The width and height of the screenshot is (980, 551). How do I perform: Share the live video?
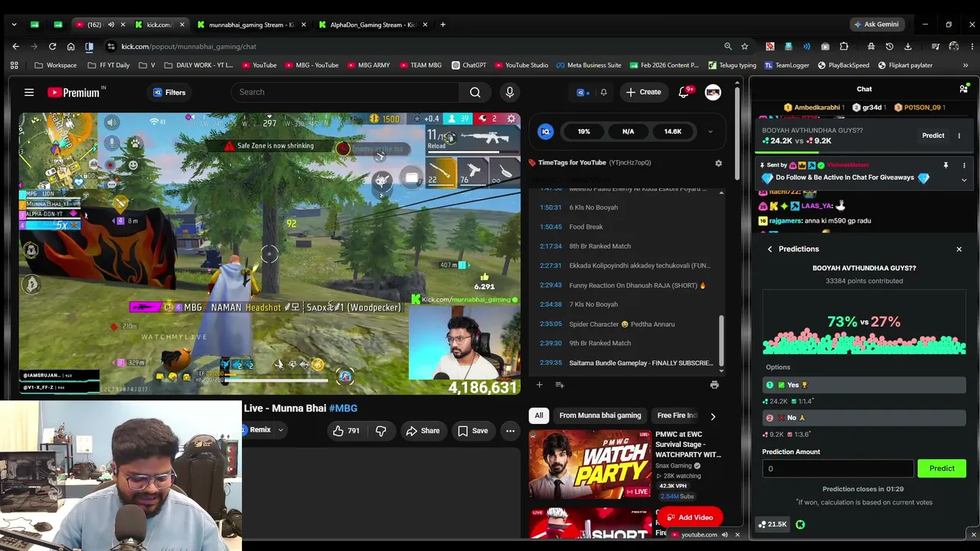point(423,431)
